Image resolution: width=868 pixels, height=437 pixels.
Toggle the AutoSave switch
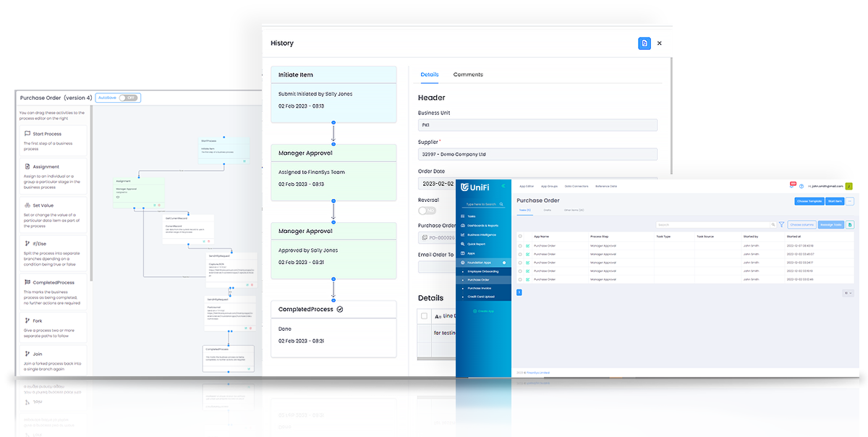[127, 98]
